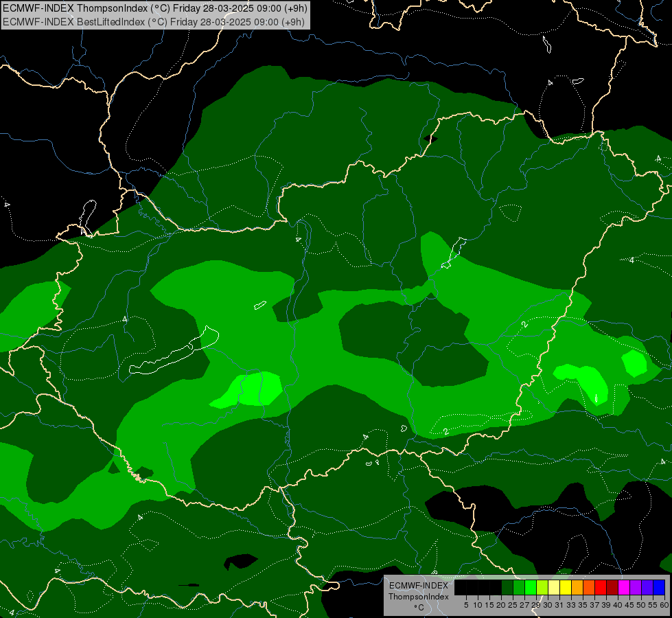672x618 pixels.
Task: Click legend tick value 39
Action: pyautogui.click(x=606, y=605)
